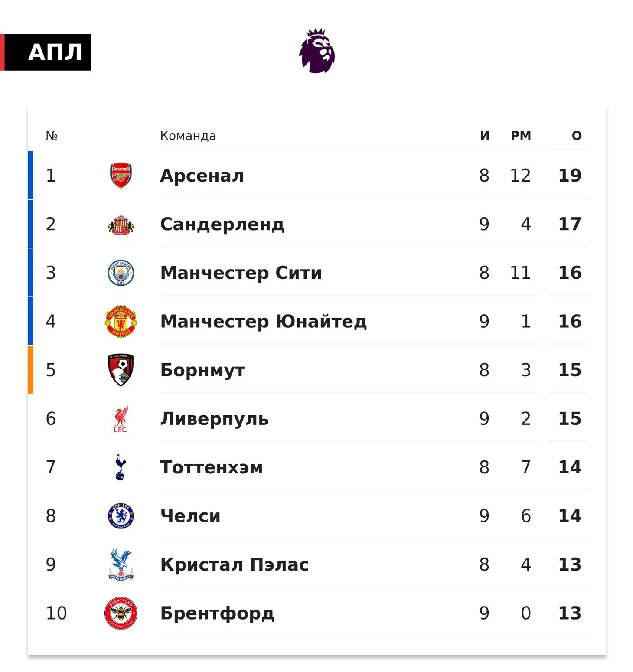Open the Арсенал team name

tap(202, 176)
